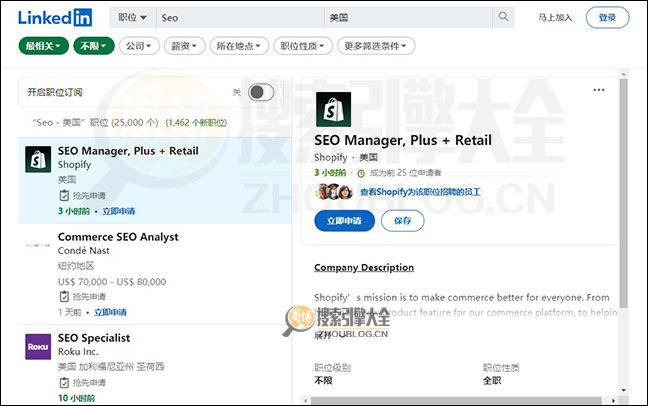Click Shopify logo in job detail panel
Image resolution: width=648 pixels, height=406 pixels.
[x=333, y=109]
